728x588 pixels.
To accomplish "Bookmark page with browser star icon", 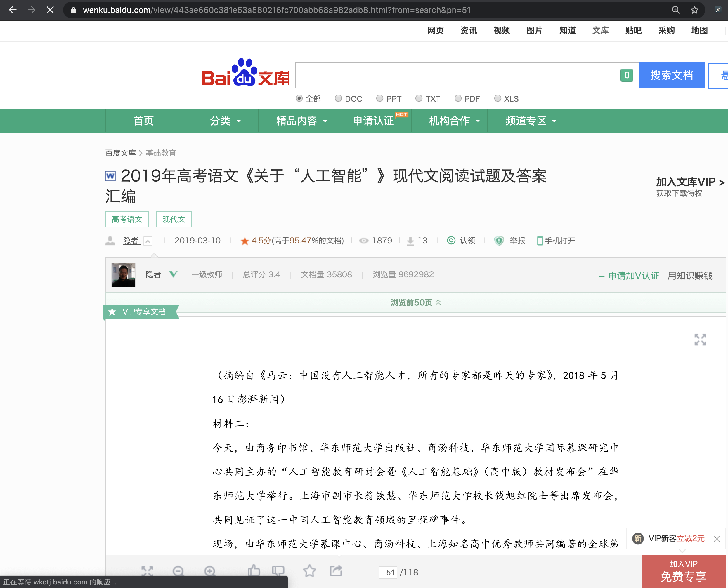I will coord(694,10).
